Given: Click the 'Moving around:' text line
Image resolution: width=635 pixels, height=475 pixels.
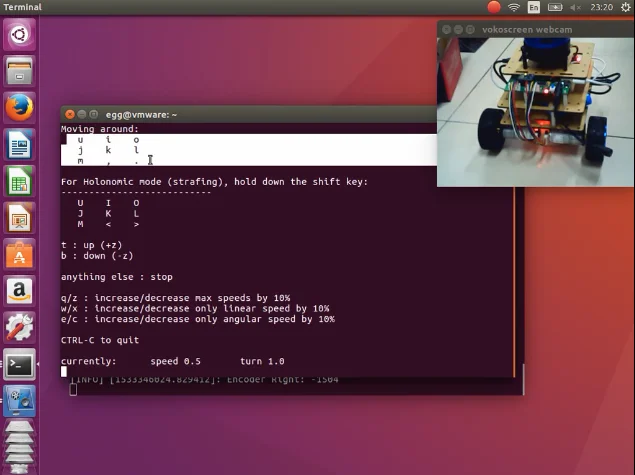Looking at the screenshot, I should [x=100, y=129].
